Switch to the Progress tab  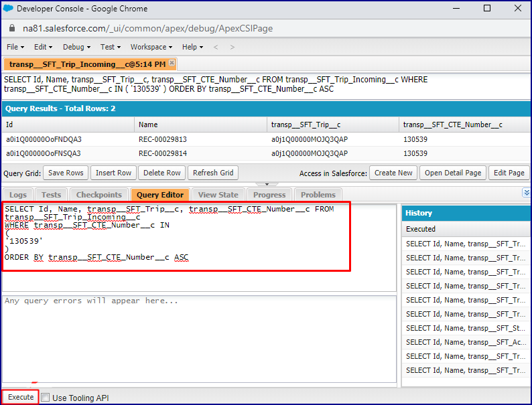[269, 195]
